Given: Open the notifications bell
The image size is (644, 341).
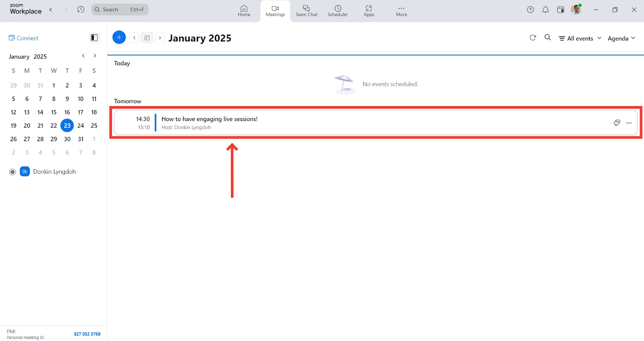Looking at the screenshot, I should 545,10.
